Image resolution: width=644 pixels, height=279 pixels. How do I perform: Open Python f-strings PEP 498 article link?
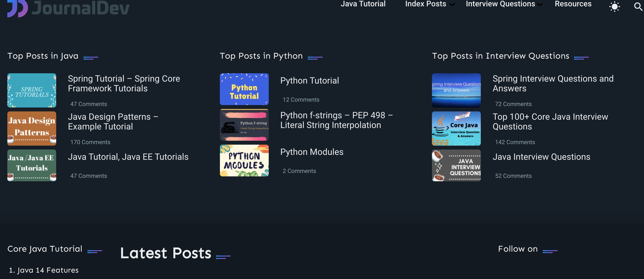[x=336, y=120]
